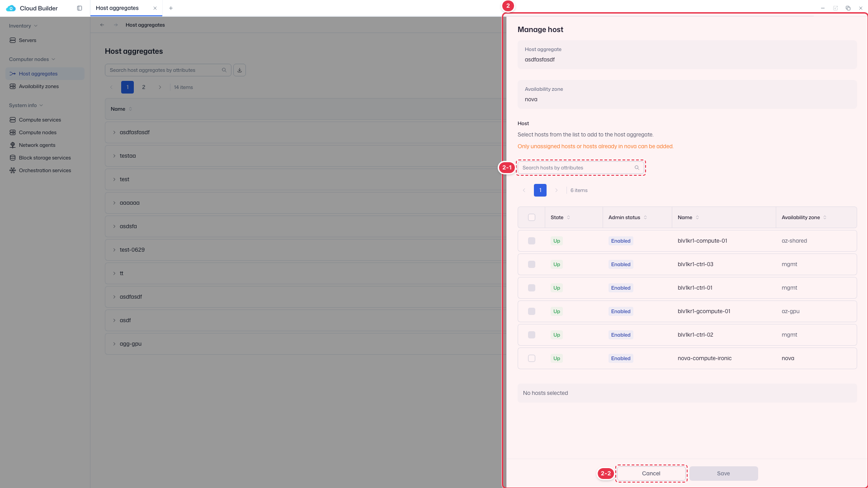This screenshot has height=488, width=868.
Task: Click page 1 in hosts pagination
Action: 540,190
